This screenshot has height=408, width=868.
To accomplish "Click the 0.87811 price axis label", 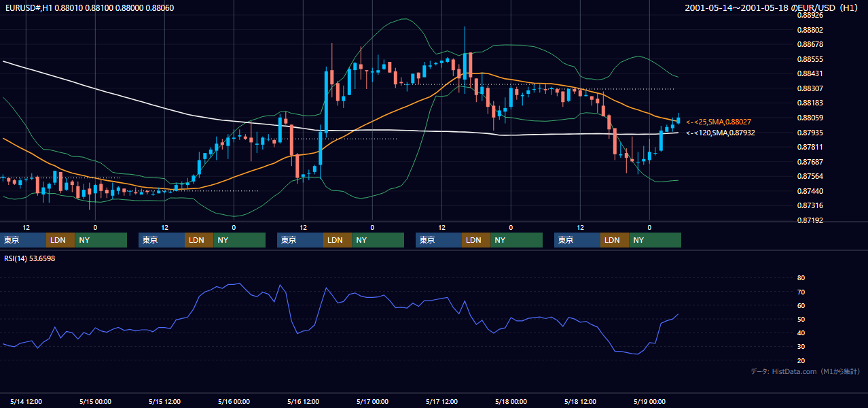I will [809, 147].
